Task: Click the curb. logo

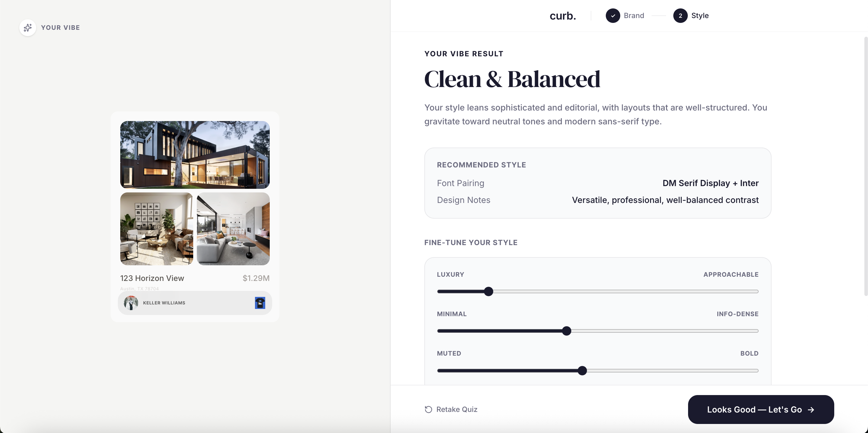Action: click(563, 16)
